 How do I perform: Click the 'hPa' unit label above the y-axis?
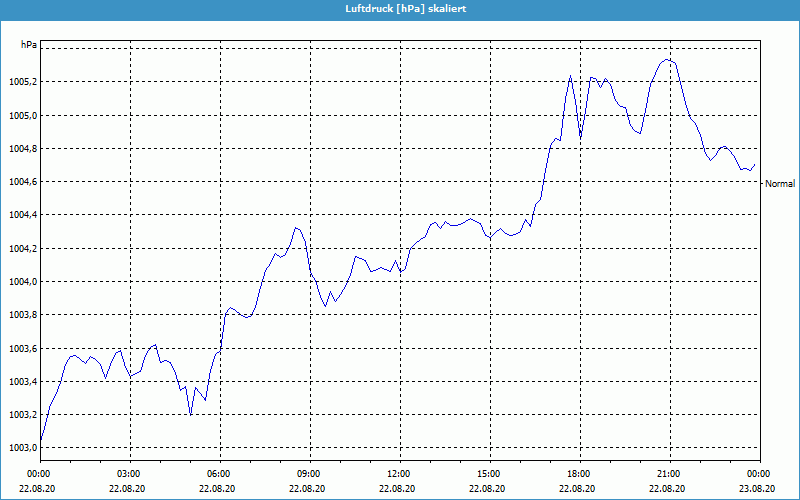(x=29, y=45)
